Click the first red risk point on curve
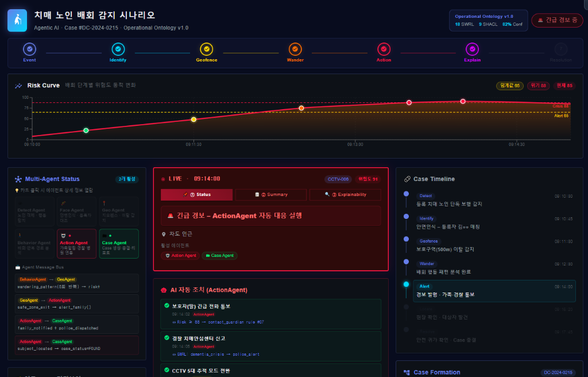Screen dimensions: 588x377 [409, 102]
